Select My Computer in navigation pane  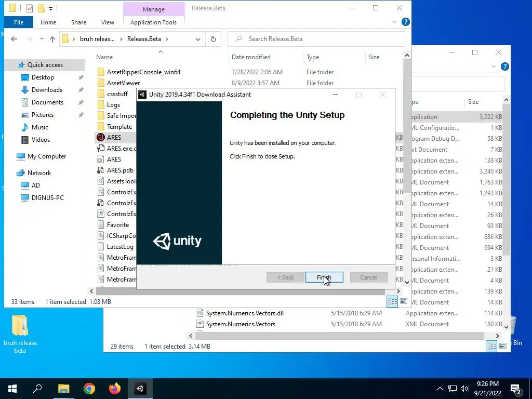(46, 156)
